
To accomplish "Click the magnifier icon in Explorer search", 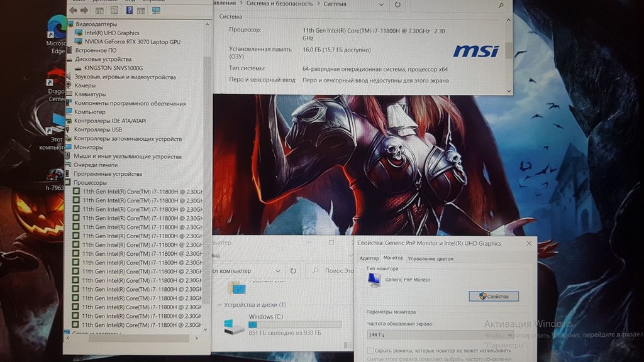I will point(316,271).
